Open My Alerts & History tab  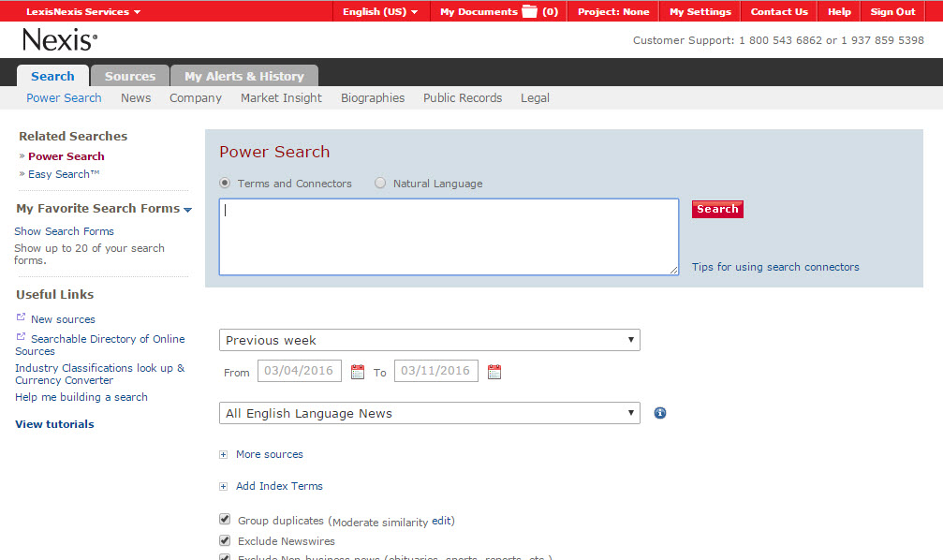coord(244,76)
